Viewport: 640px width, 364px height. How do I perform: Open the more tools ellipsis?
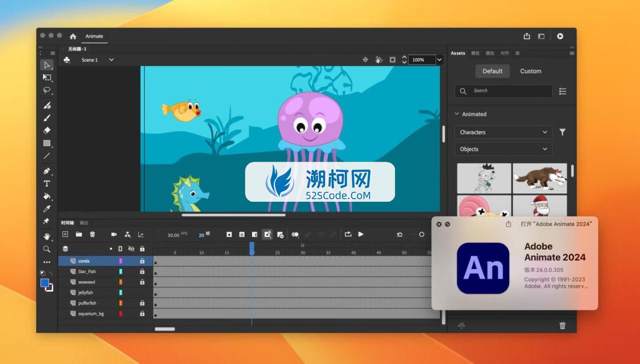(46, 262)
